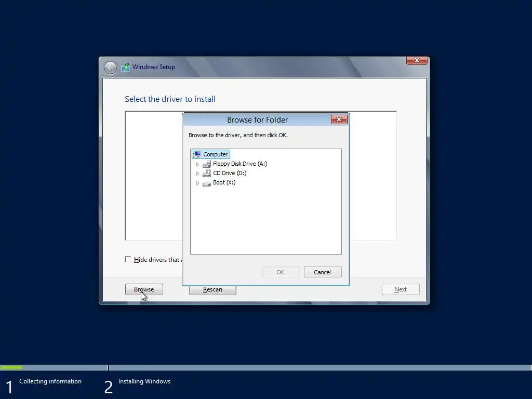
Task: Toggle the Hide drivers checkbox
Action: point(128,260)
